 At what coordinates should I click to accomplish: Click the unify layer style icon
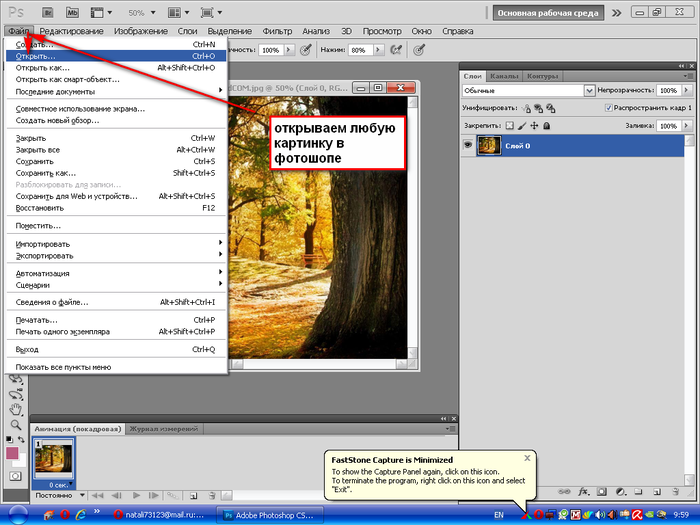point(551,108)
